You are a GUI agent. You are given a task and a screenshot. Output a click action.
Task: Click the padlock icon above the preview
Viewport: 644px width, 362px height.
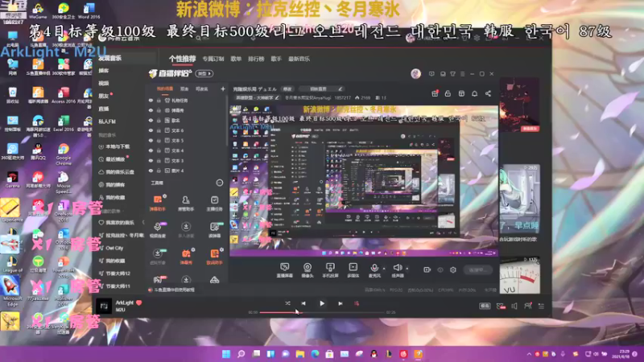click(x=448, y=93)
